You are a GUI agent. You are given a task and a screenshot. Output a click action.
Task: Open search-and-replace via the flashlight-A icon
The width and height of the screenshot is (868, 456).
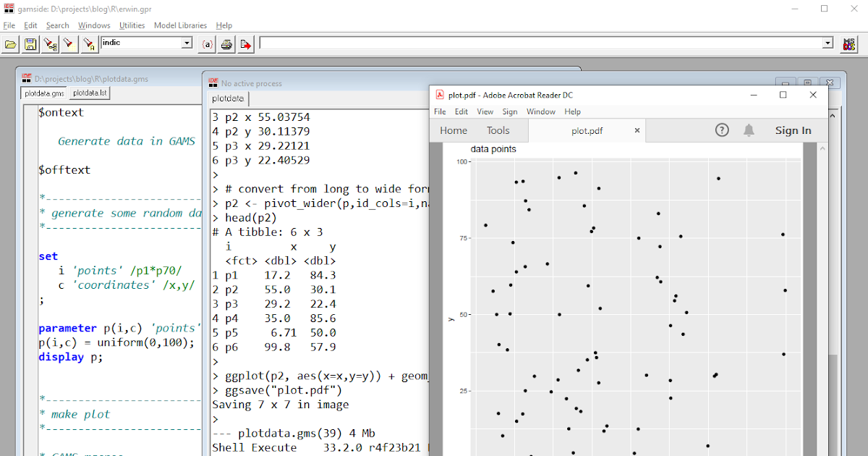(88, 43)
